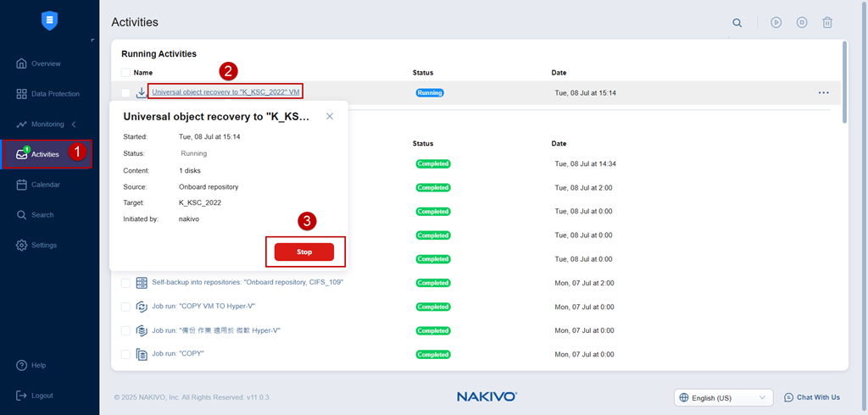Expand the Monitoring submenu chevron
This screenshot has height=415, width=868.
74,125
